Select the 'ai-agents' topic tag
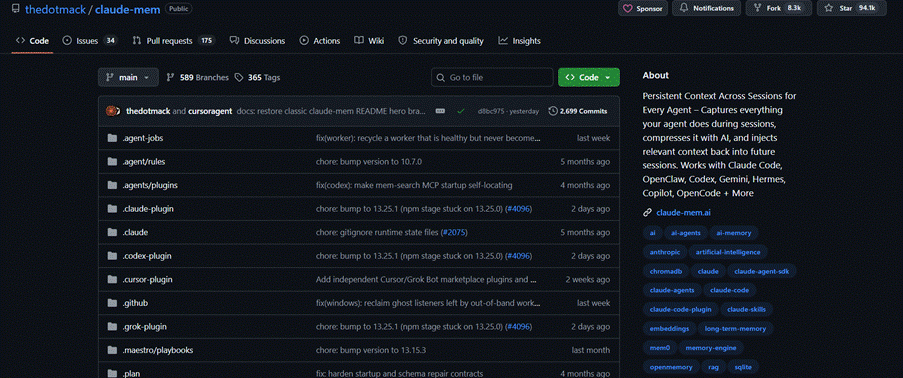 [x=686, y=233]
